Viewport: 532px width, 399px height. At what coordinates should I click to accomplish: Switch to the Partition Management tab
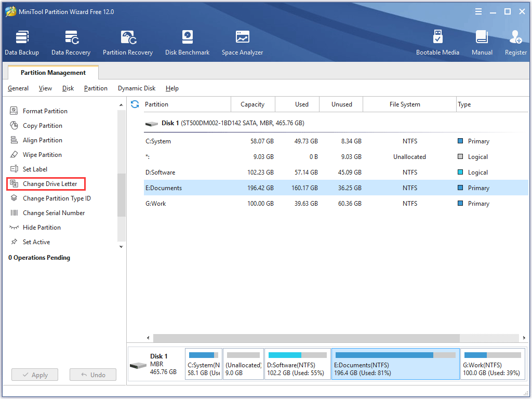pos(52,72)
